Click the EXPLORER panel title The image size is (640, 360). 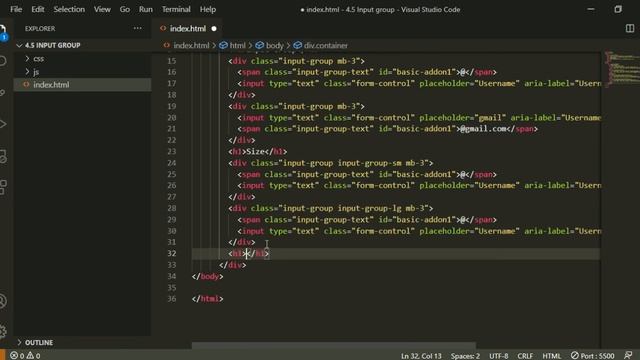tap(40, 29)
